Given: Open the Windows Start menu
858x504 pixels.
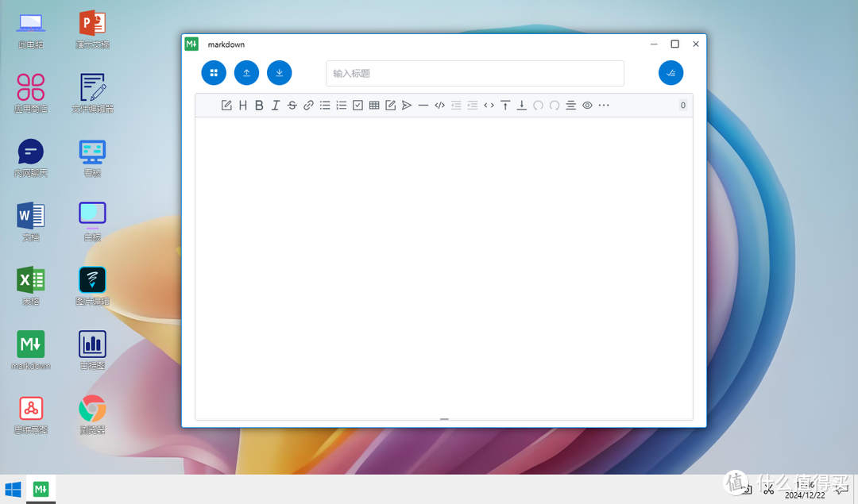Looking at the screenshot, I should 13,490.
